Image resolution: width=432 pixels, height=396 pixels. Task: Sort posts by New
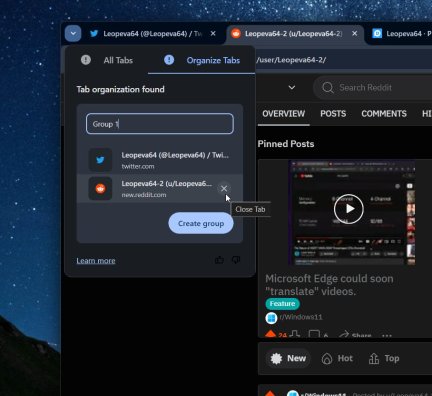pyautogui.click(x=289, y=358)
